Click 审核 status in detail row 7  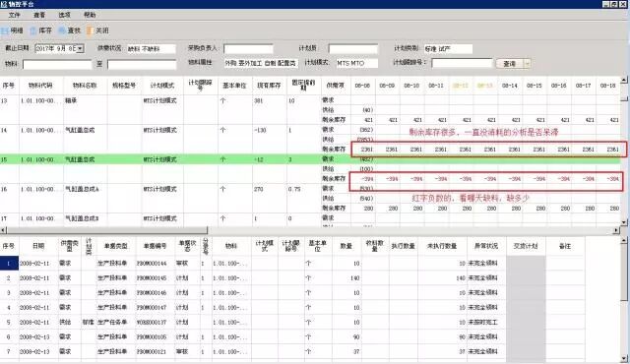click(x=182, y=351)
